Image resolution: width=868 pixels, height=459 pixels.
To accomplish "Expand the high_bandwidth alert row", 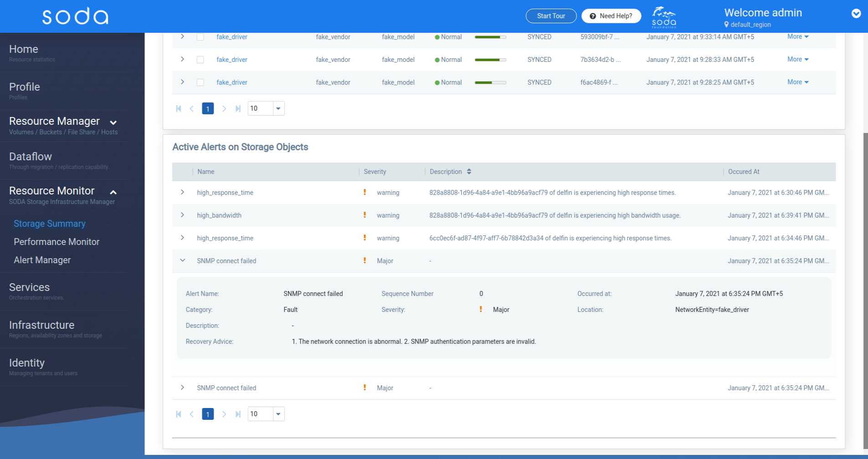I will (x=182, y=215).
